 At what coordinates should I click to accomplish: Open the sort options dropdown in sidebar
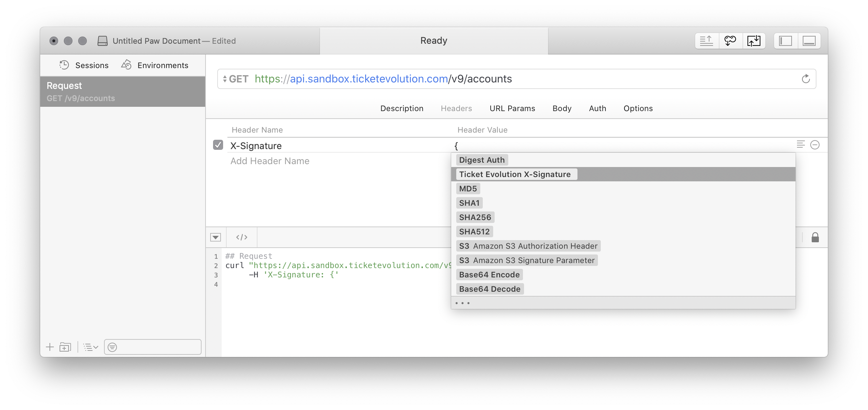pyautogui.click(x=90, y=347)
